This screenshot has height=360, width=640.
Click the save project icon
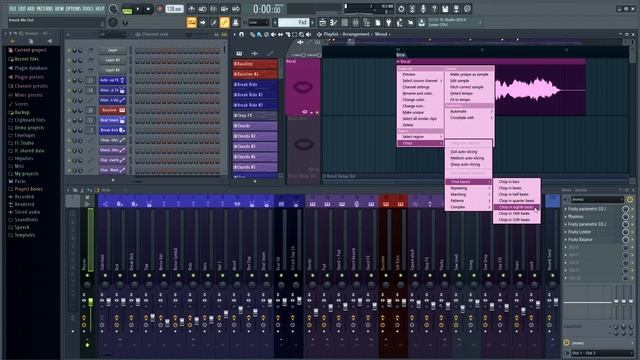(445, 9)
